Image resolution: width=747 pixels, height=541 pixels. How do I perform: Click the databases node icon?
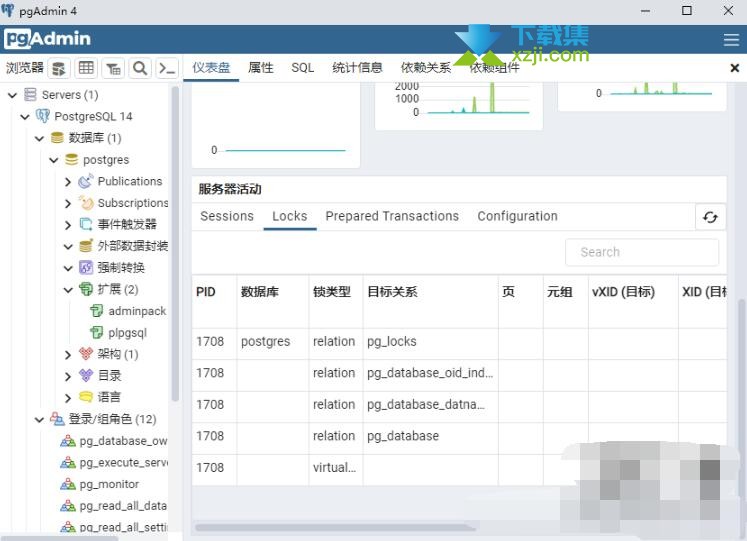[57, 138]
